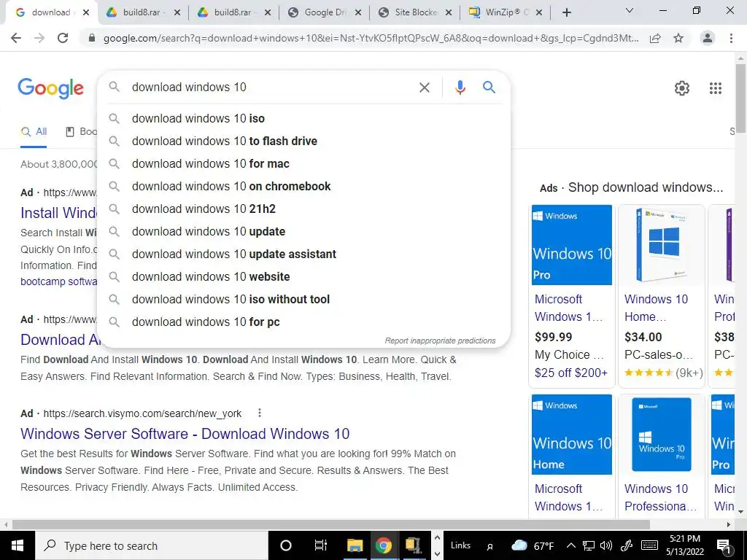This screenshot has width=747, height=560.
Task: Choose suggestion 'on chromebook'
Action: click(303, 186)
